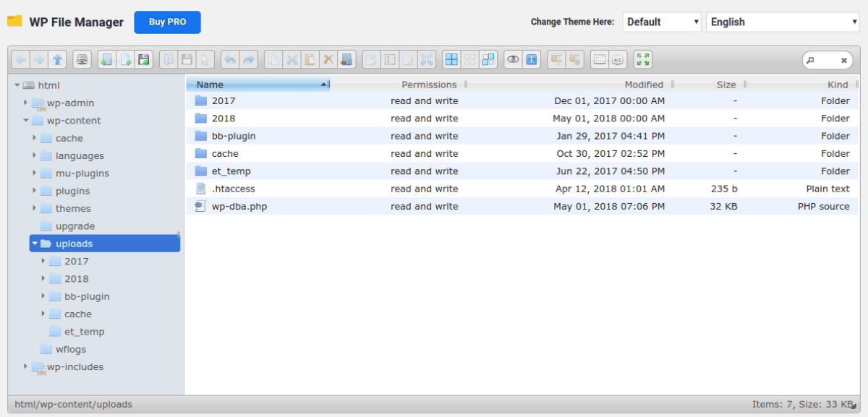Screen dimensions: 868x417
Task: Toggle the eye preview icon
Action: pyautogui.click(x=513, y=60)
